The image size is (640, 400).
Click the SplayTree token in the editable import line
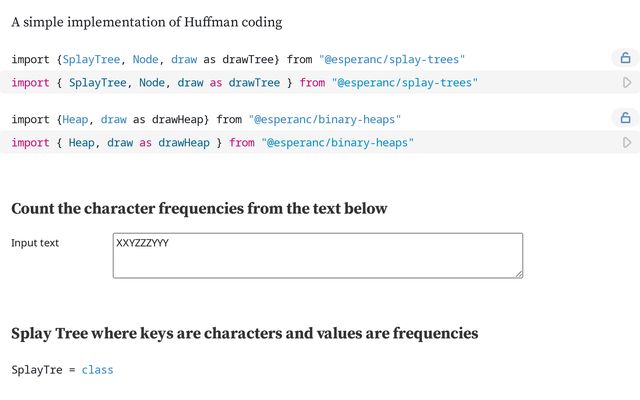[x=98, y=83]
